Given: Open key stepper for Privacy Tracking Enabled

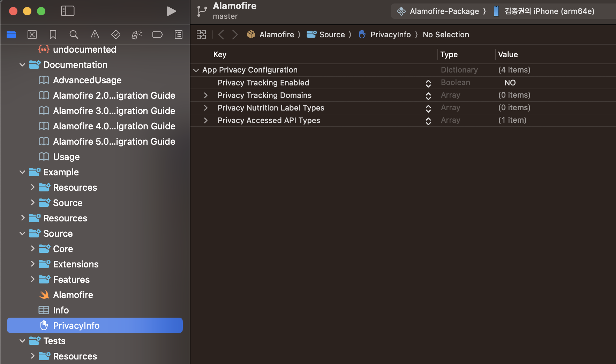Looking at the screenshot, I should (x=428, y=83).
